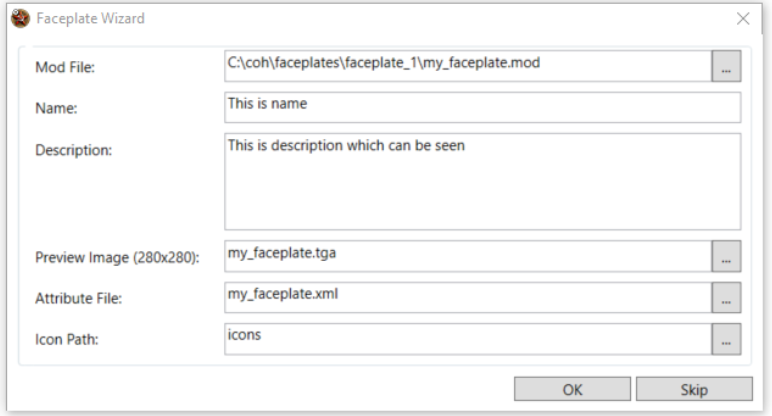Close the Faceplate Wizard dialog
Screen dimensions: 772x416
point(743,18)
